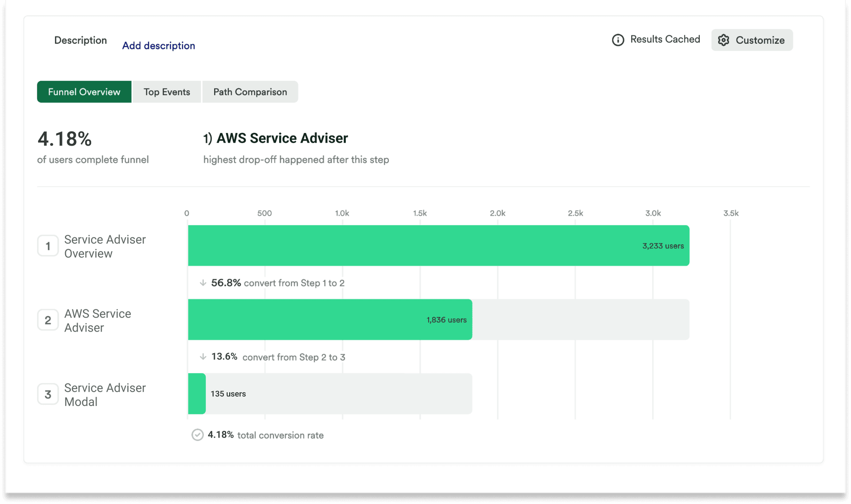Switch to the Top Events tab
The width and height of the screenshot is (851, 504).
click(167, 92)
